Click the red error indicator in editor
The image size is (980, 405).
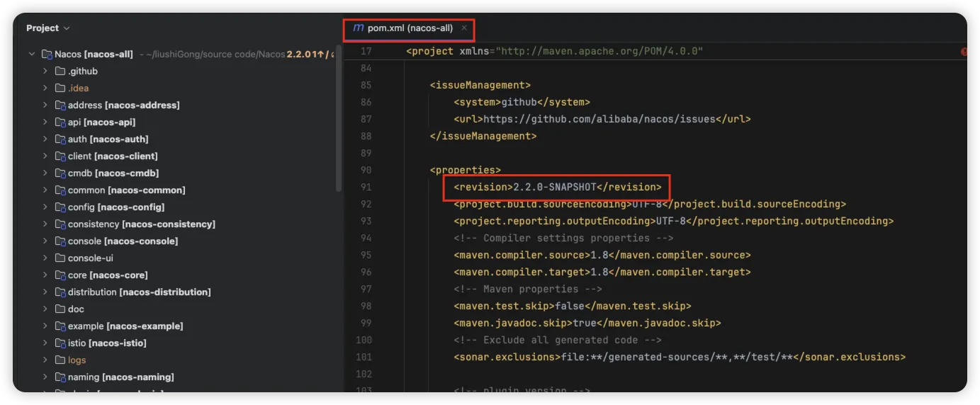click(963, 52)
